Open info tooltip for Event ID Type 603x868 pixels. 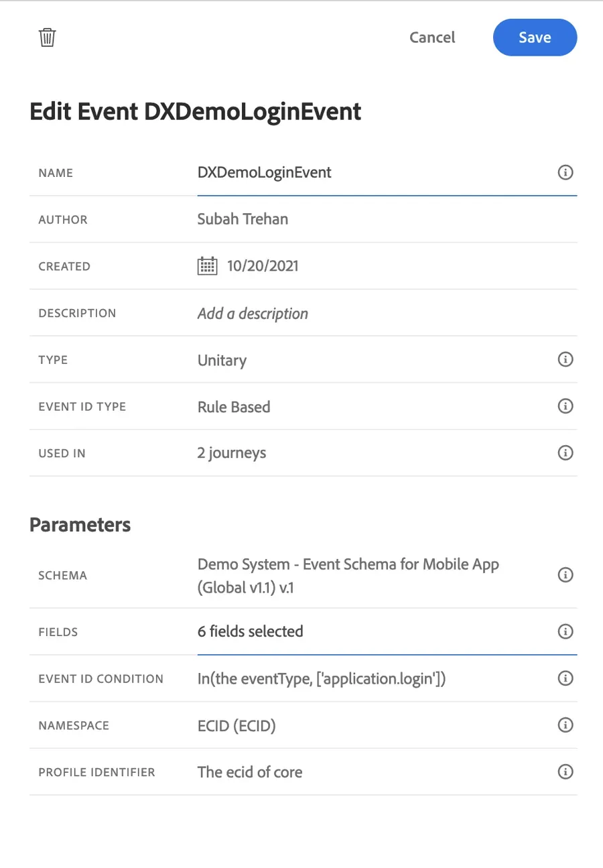(565, 406)
